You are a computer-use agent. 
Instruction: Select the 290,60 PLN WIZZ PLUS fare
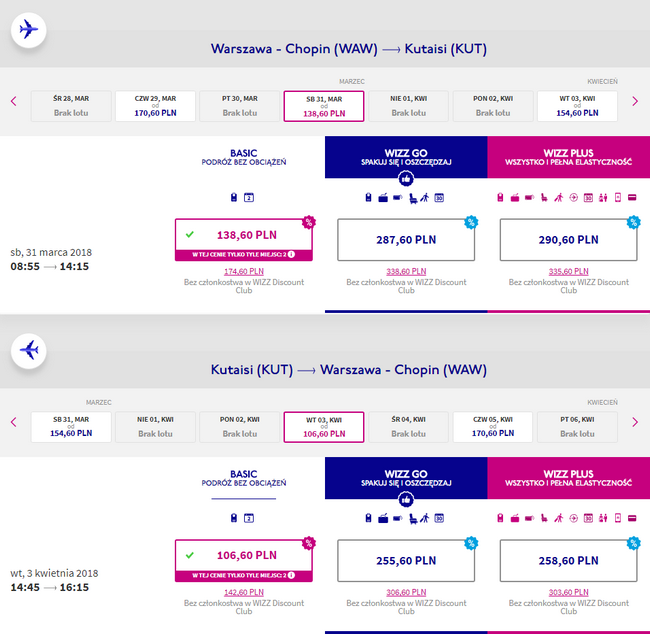click(568, 240)
